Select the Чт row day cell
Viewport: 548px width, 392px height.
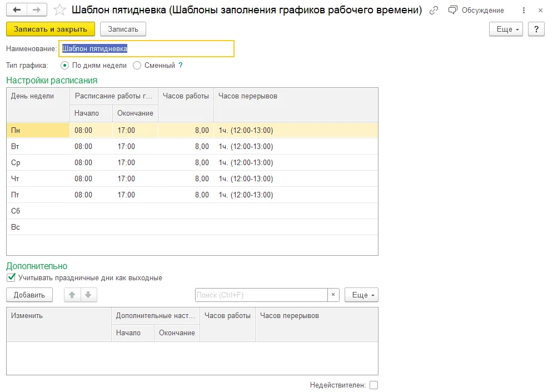point(38,178)
